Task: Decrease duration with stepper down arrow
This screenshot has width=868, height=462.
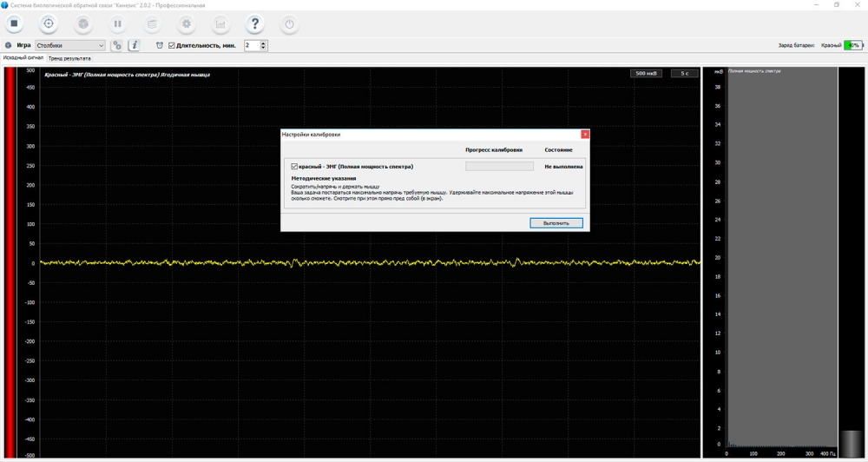Action: coord(264,48)
